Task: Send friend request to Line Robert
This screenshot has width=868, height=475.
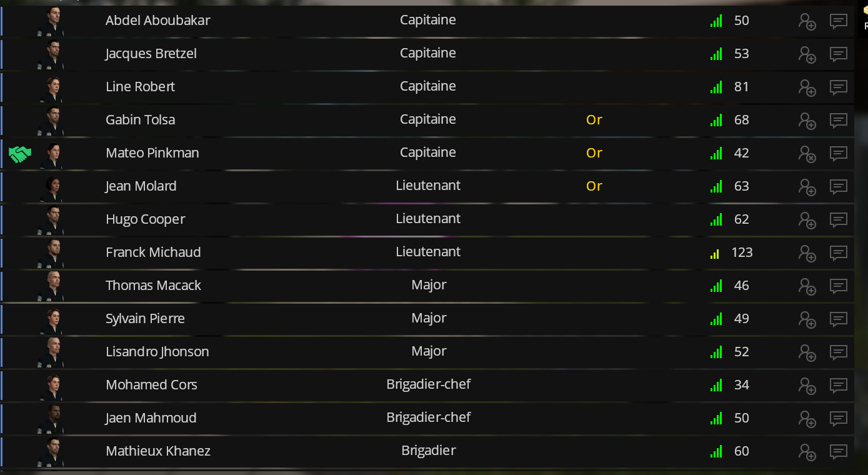Action: pyautogui.click(x=807, y=87)
